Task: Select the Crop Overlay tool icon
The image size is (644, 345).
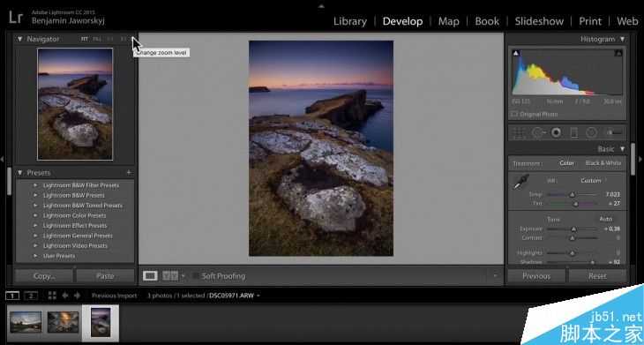Action: coord(519,132)
